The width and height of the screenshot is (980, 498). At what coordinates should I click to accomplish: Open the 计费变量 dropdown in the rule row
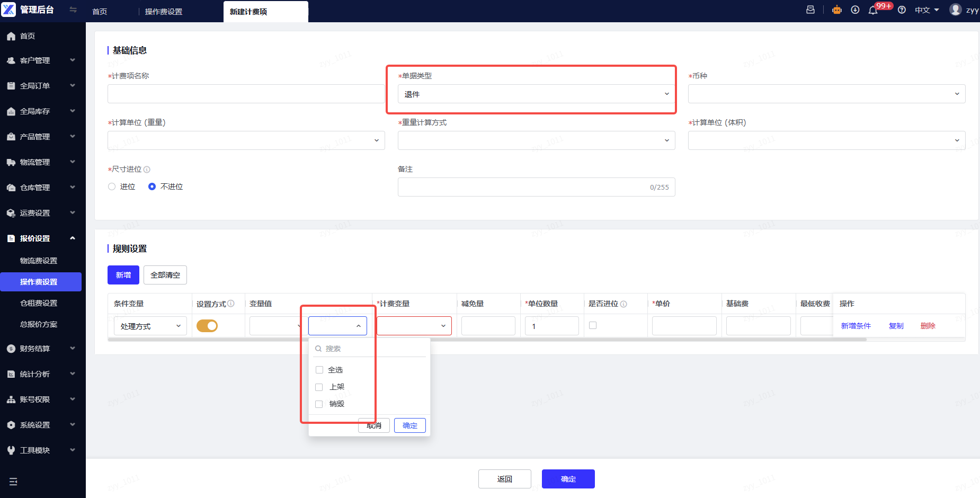click(x=414, y=326)
